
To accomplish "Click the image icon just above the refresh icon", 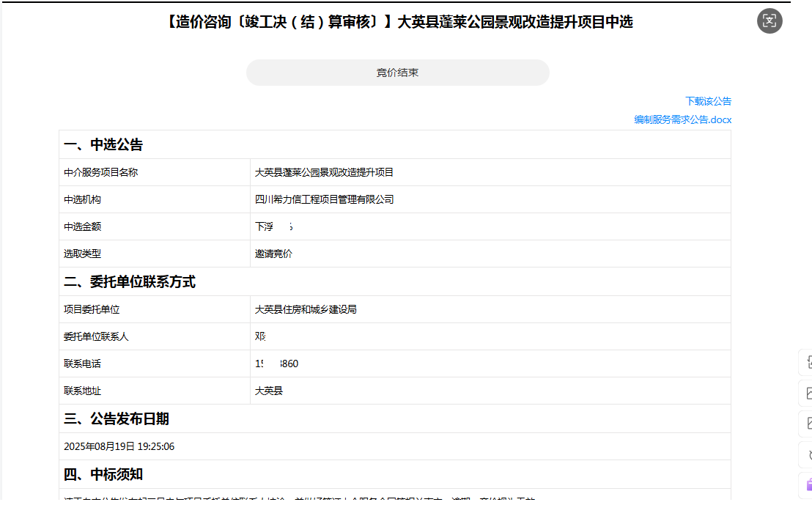I will (808, 424).
